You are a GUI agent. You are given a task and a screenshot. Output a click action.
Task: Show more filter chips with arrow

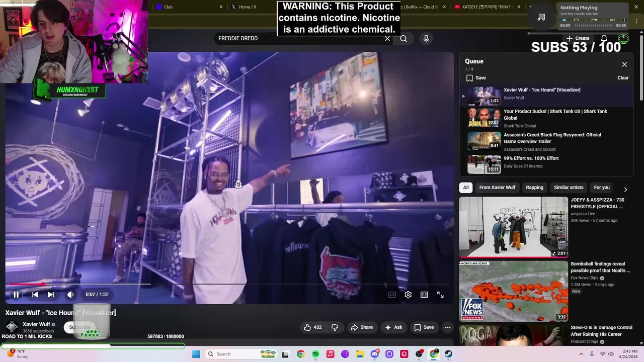coord(625,190)
